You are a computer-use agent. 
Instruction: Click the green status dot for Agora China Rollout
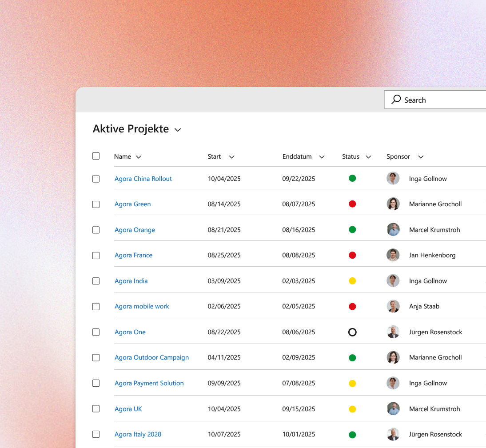pyautogui.click(x=352, y=178)
